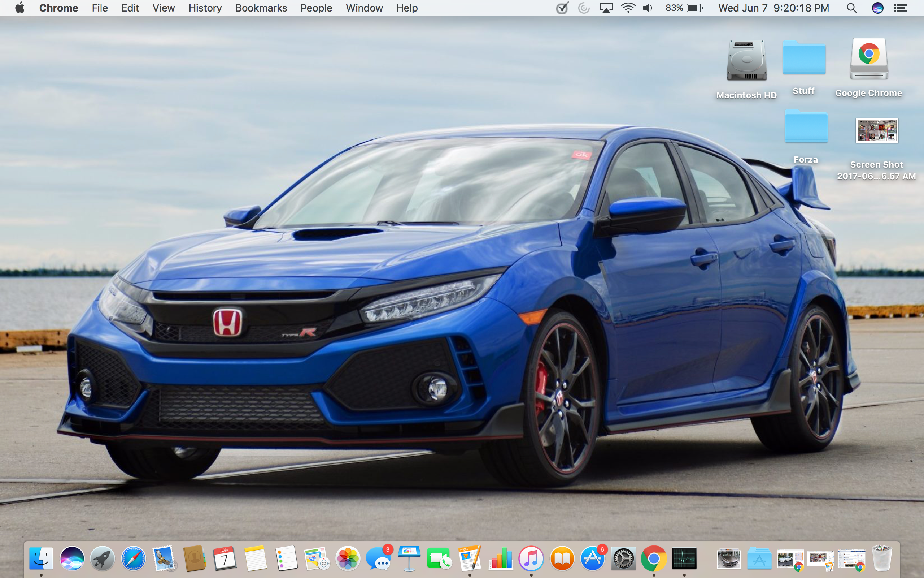Open the Help menu
This screenshot has width=924, height=578.
pos(407,8)
